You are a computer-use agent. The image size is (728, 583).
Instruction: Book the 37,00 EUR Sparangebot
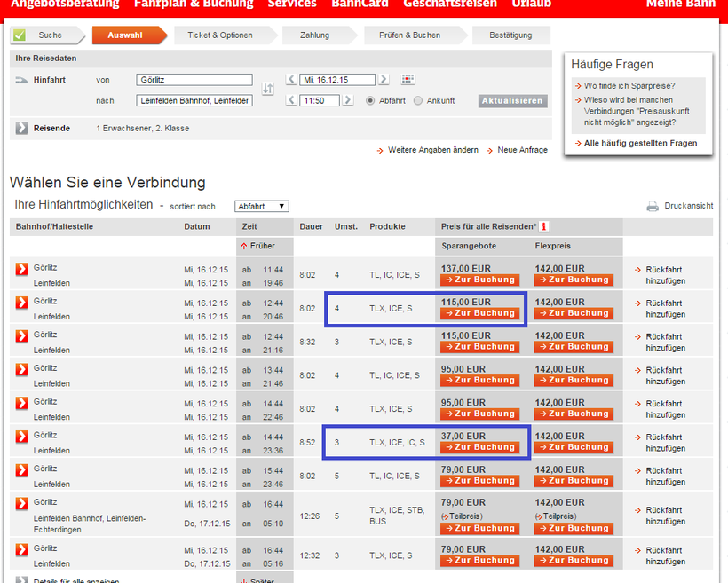pyautogui.click(x=480, y=447)
